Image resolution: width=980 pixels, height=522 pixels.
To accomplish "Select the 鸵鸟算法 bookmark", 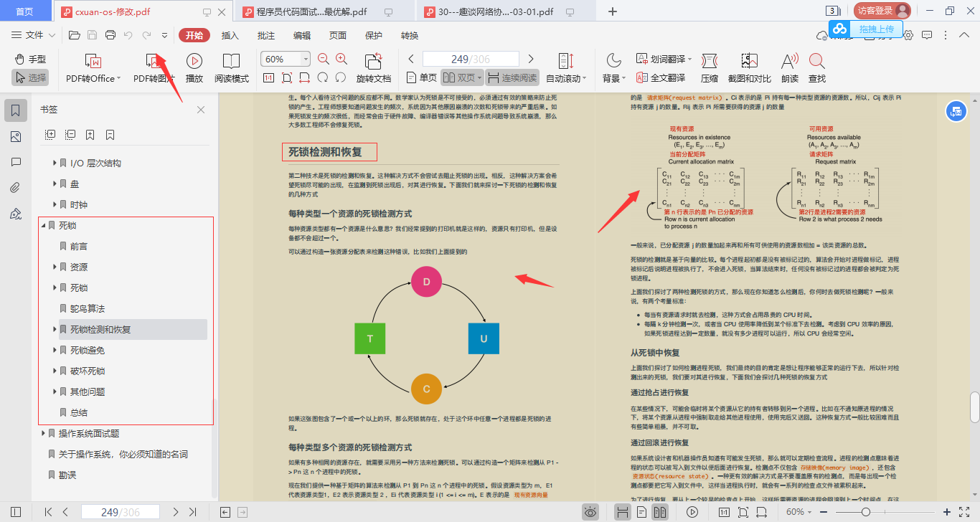I will point(88,308).
